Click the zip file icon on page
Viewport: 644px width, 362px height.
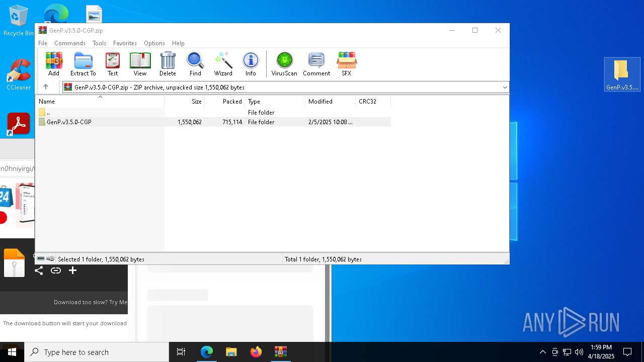(14, 263)
